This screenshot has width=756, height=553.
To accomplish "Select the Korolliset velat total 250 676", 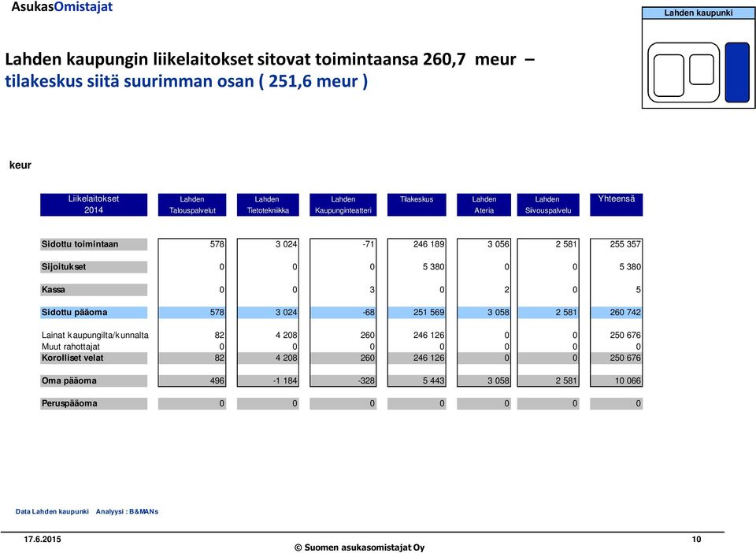I will [x=625, y=358].
